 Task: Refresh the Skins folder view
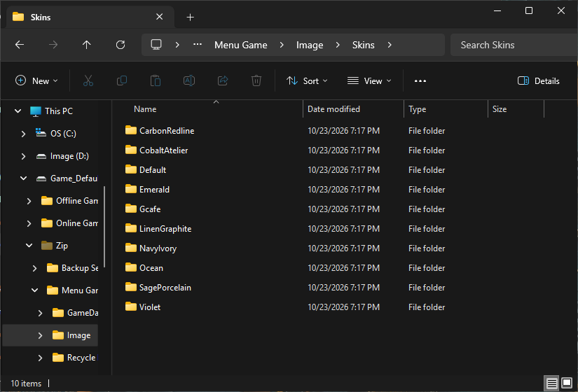tap(121, 45)
